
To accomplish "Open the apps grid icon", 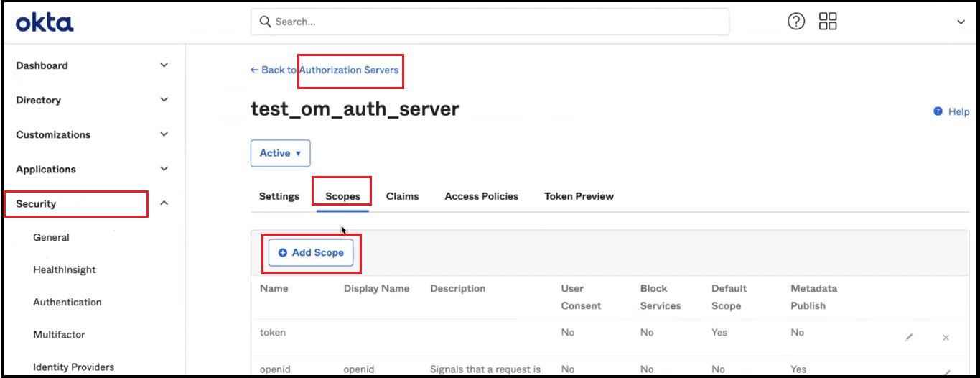I will [828, 22].
